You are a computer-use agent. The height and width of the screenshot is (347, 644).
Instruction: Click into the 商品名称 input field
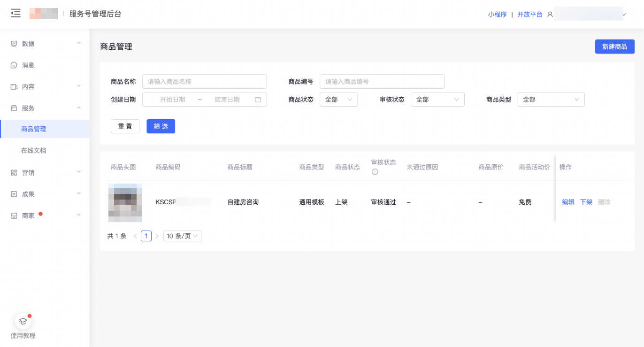pos(204,82)
